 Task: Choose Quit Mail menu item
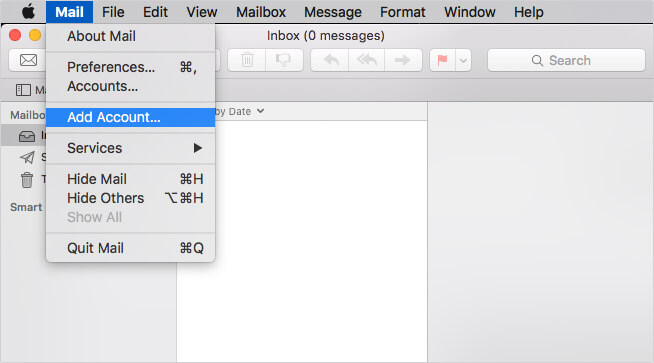click(x=131, y=248)
